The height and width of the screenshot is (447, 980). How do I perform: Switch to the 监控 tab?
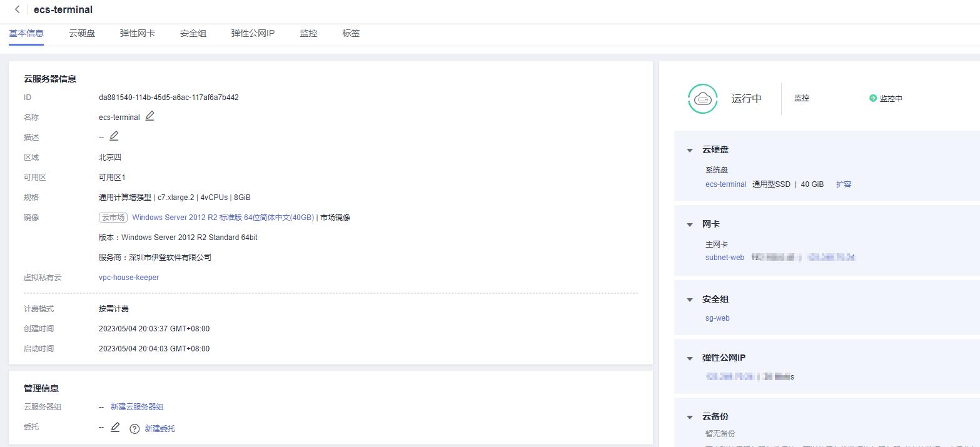point(308,33)
